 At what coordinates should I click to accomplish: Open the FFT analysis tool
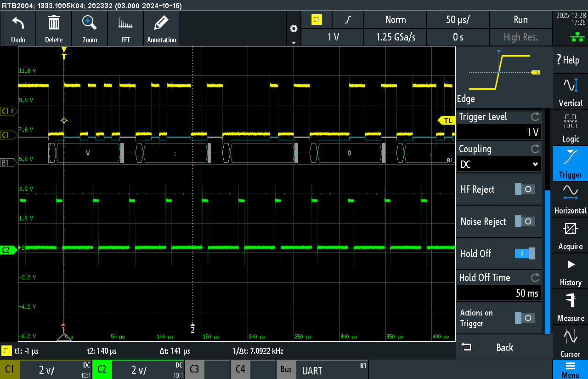[x=125, y=29]
